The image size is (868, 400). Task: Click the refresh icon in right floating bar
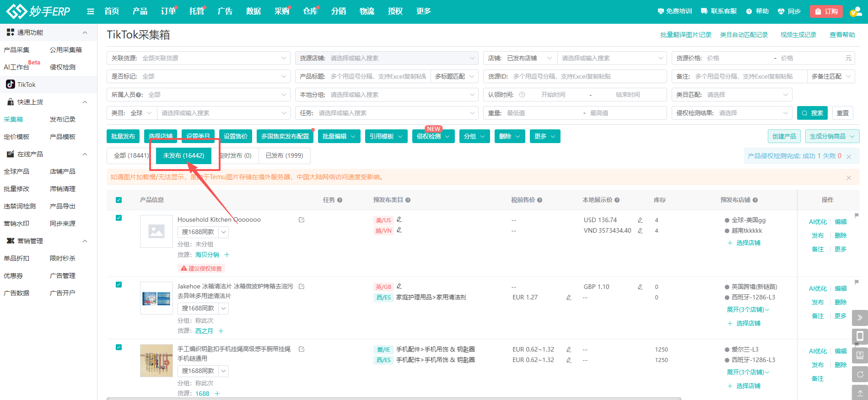(860, 374)
